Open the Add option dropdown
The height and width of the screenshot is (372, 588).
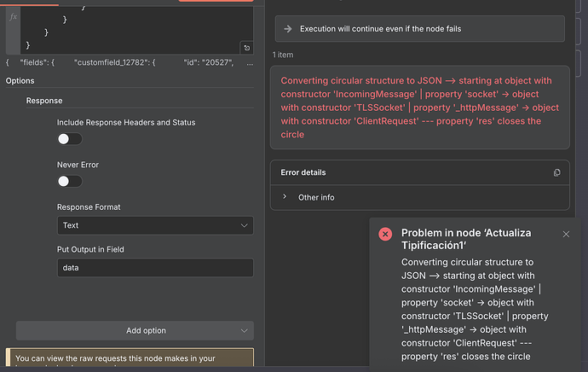(x=135, y=330)
